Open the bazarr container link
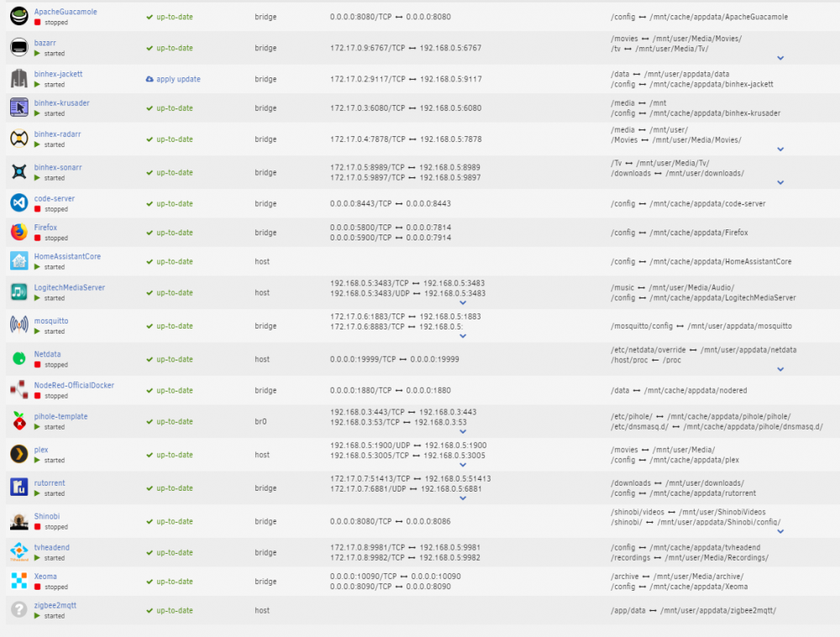 point(45,43)
